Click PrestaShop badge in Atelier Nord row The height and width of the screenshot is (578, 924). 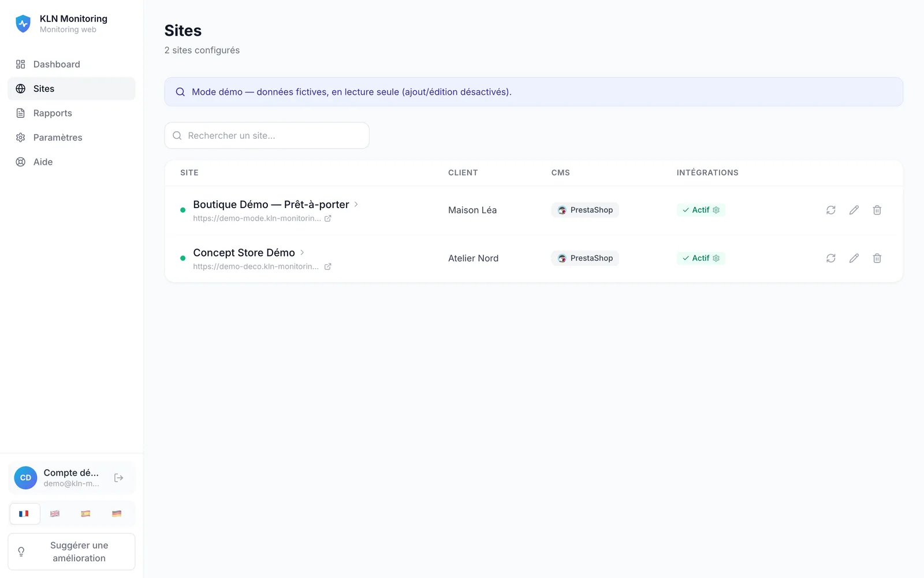tap(585, 258)
